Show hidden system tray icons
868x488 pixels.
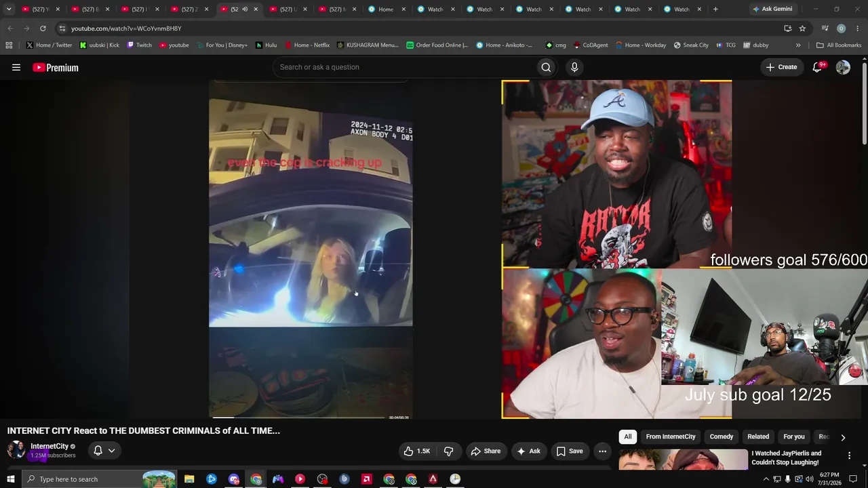coord(766,479)
